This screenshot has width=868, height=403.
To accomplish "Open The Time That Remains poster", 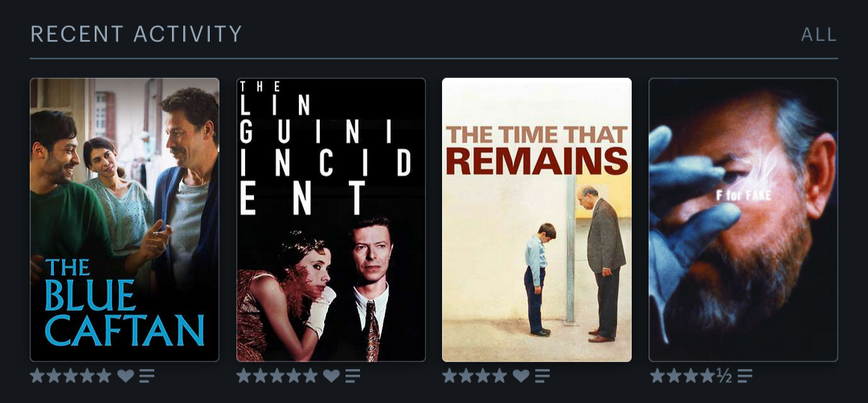I will click(x=537, y=220).
